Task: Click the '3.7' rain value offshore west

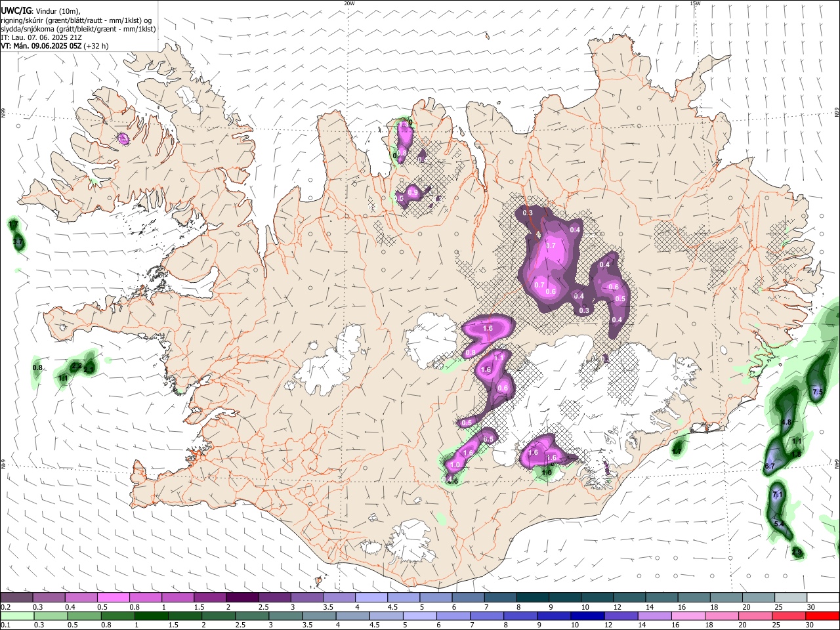Action: [x=18, y=242]
